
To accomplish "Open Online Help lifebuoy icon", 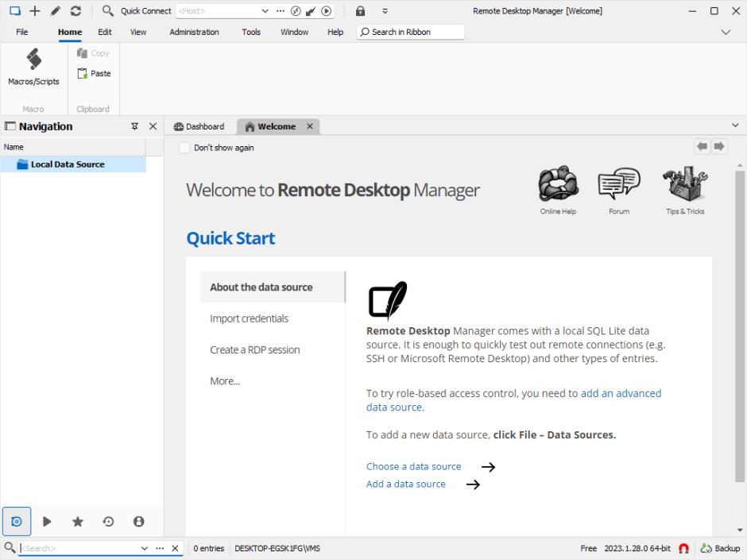I will (558, 190).
